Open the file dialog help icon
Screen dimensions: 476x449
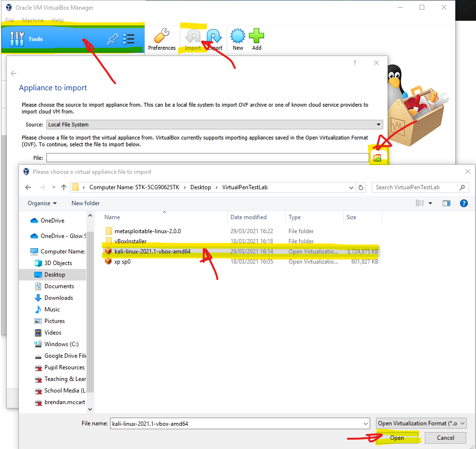463,203
